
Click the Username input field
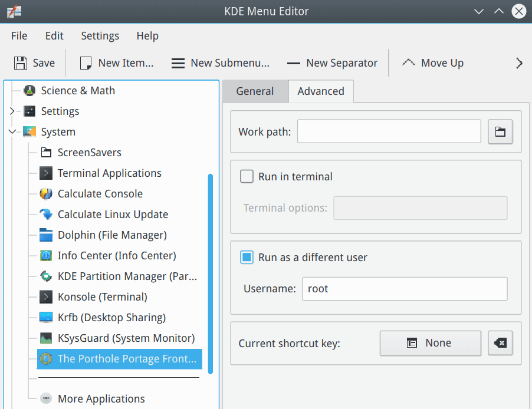pyautogui.click(x=405, y=289)
